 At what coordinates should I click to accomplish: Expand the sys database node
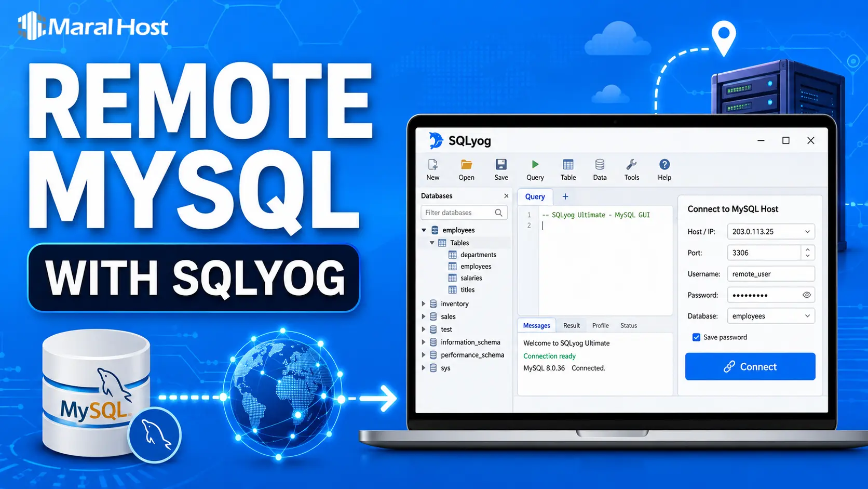click(x=424, y=368)
